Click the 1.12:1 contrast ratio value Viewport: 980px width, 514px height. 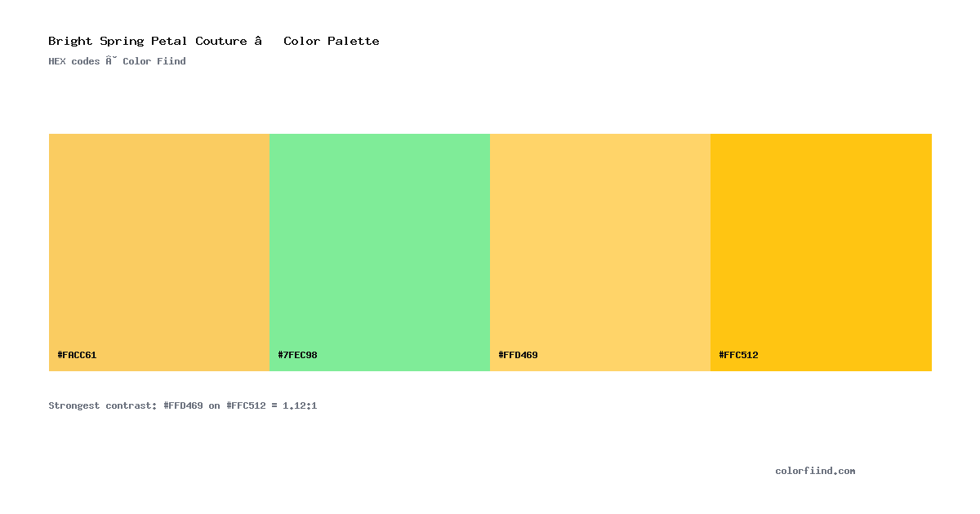click(x=300, y=405)
